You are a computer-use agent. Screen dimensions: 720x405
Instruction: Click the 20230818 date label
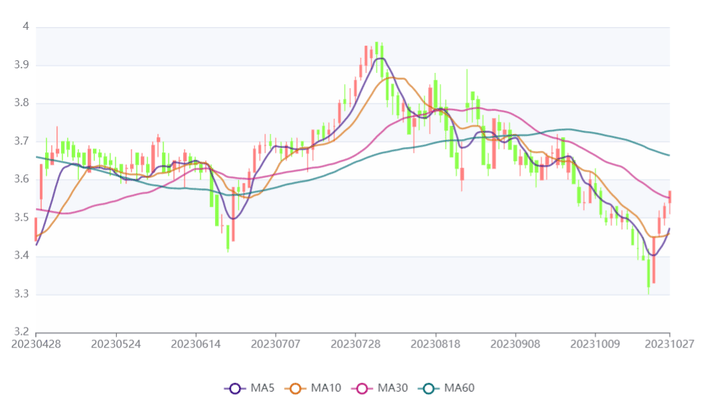[435, 344]
